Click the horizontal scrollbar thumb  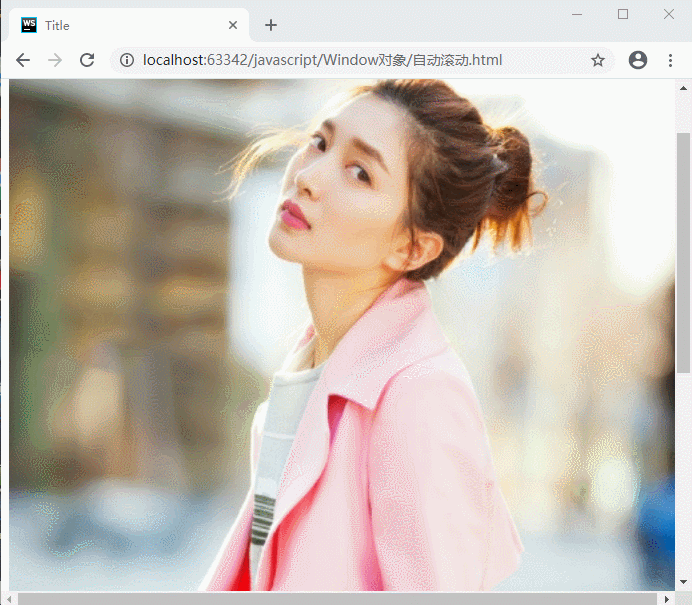(338, 599)
